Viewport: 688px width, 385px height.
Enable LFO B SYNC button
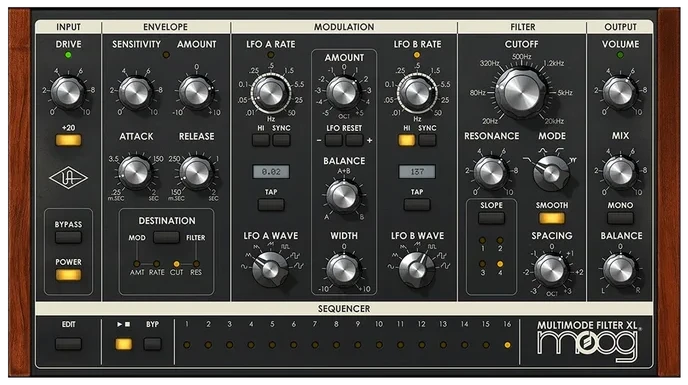(427, 140)
